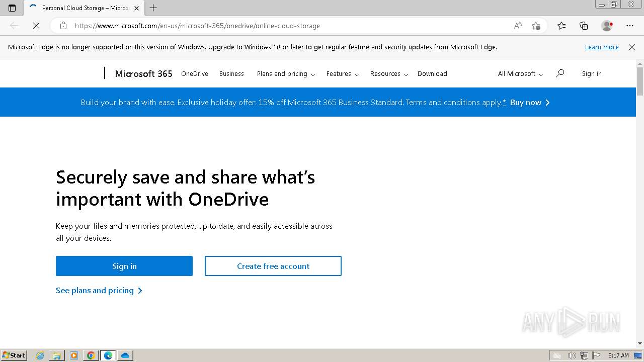The height and width of the screenshot is (362, 644).
Task: Add this page to favorites
Action: pos(536,26)
